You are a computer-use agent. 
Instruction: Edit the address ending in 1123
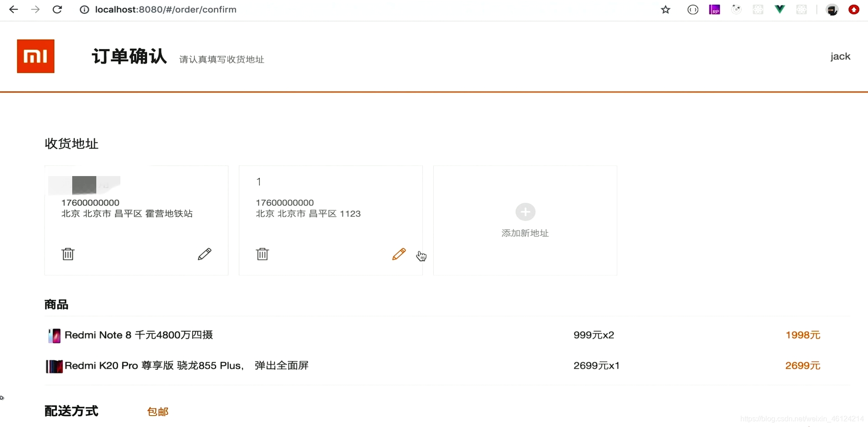tap(399, 254)
